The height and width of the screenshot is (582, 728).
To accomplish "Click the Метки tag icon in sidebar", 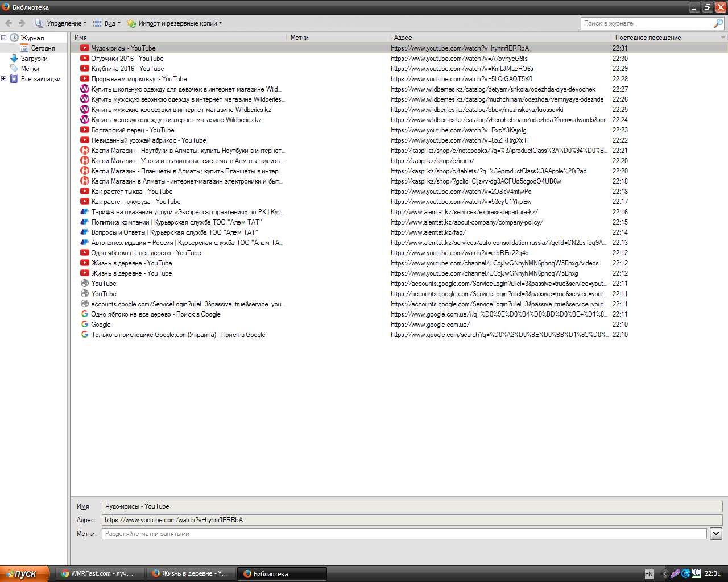I will 14,69.
